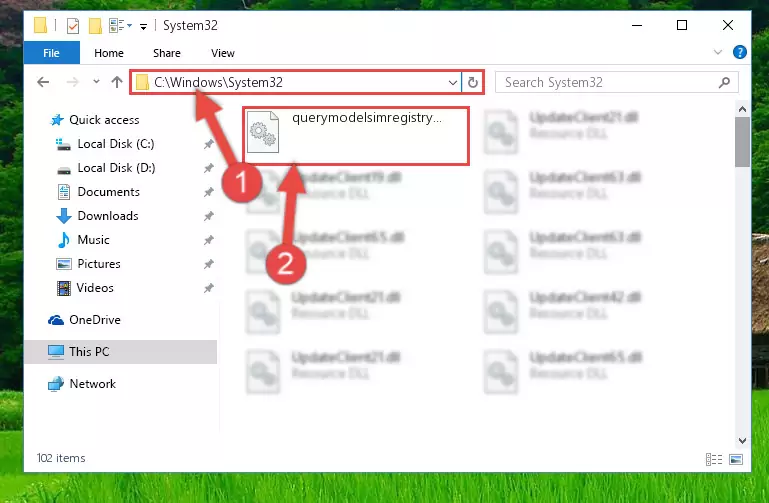Click the querymodelsimregistry file name text
The width and height of the screenshot is (769, 503).
click(367, 118)
